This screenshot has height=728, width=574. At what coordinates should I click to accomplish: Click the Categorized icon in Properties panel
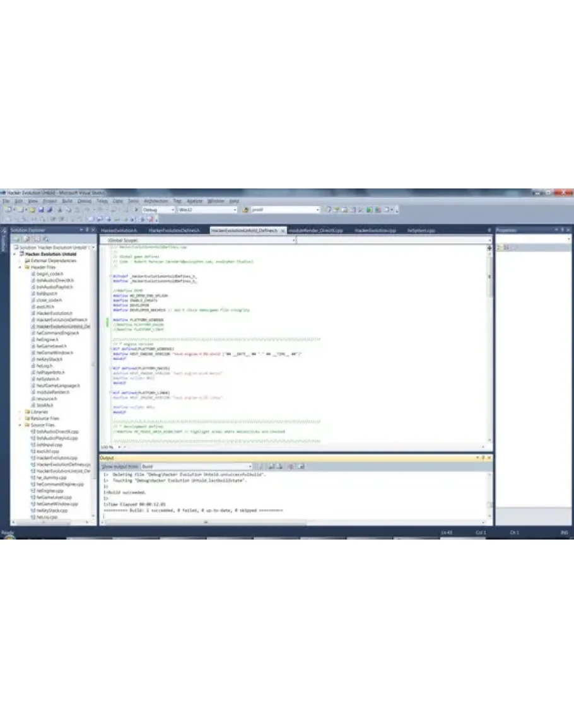click(500, 248)
